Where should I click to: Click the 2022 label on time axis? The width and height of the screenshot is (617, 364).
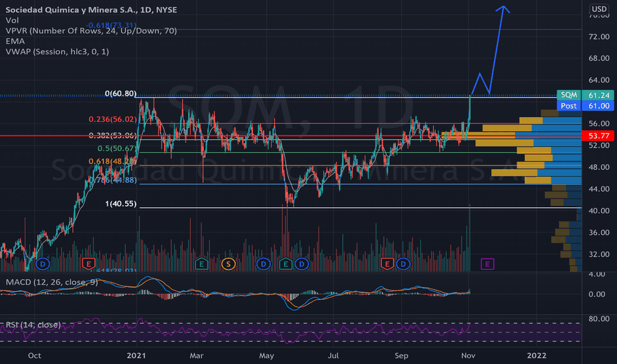[537, 356]
